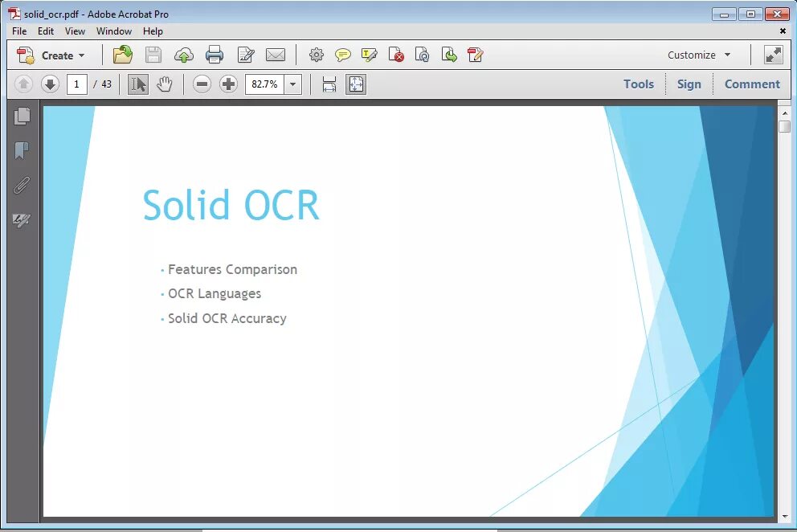Add a sticky note comment
Screen dimensions: 797x532
pyautogui.click(x=343, y=55)
